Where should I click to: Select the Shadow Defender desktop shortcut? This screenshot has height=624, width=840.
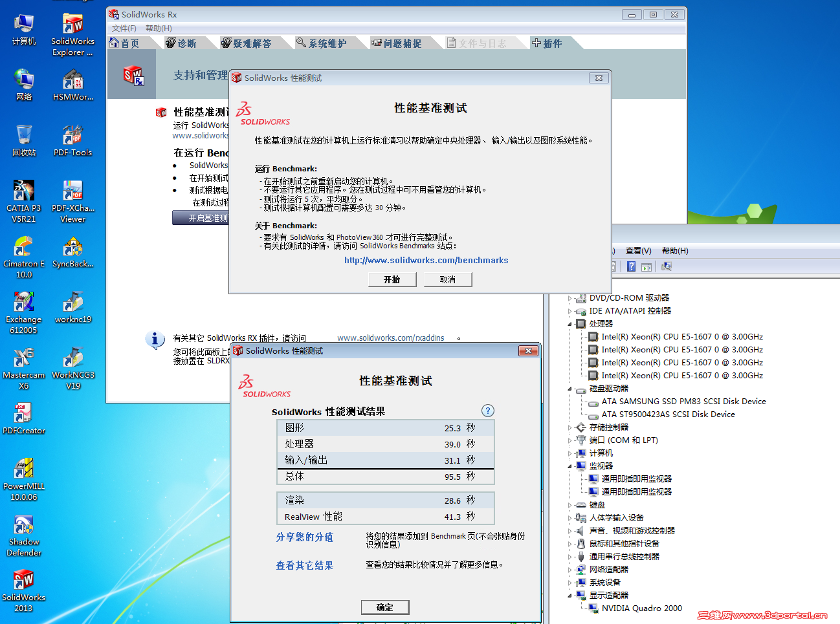(x=24, y=535)
